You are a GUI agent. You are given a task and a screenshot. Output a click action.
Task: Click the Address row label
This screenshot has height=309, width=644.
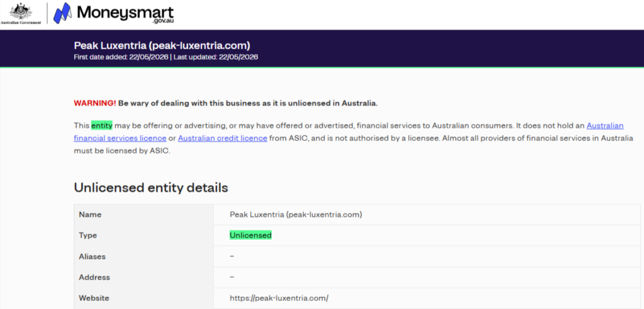(94, 278)
